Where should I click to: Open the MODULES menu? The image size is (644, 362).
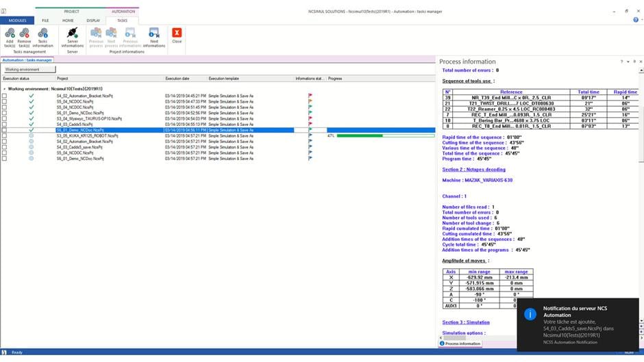[17, 21]
